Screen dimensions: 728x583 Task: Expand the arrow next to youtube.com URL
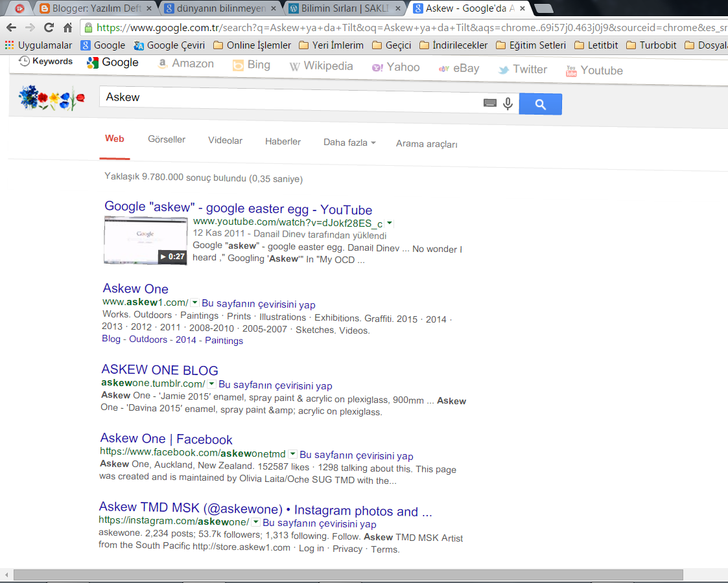click(x=390, y=223)
